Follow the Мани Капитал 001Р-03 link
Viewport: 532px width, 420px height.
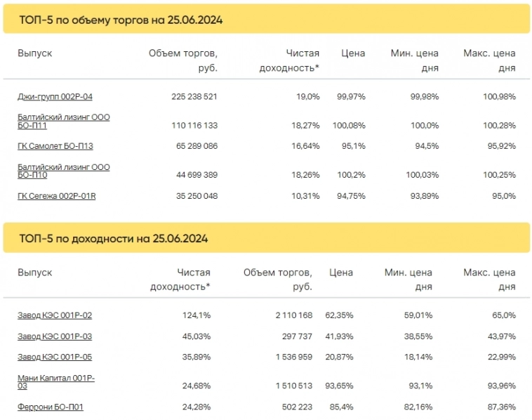coord(56,381)
